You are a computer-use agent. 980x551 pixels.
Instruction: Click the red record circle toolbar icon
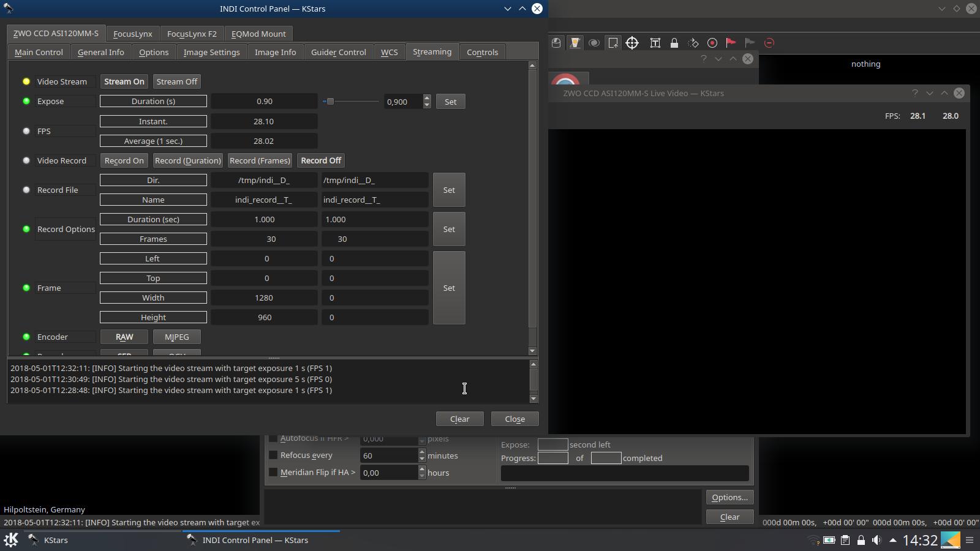pyautogui.click(x=712, y=43)
